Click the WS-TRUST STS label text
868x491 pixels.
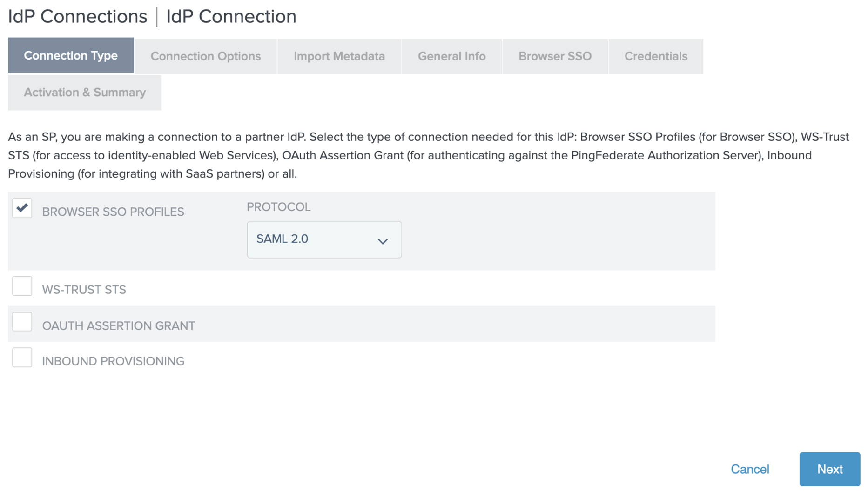[x=84, y=290]
